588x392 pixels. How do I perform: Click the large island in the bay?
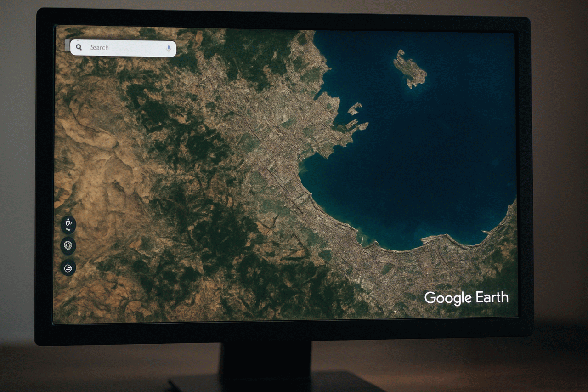(x=409, y=68)
